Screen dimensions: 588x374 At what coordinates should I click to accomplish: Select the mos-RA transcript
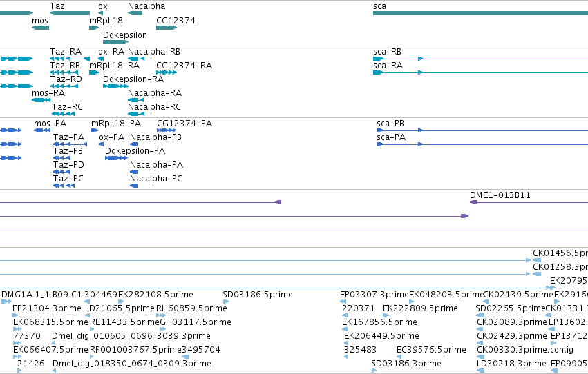pos(41,100)
